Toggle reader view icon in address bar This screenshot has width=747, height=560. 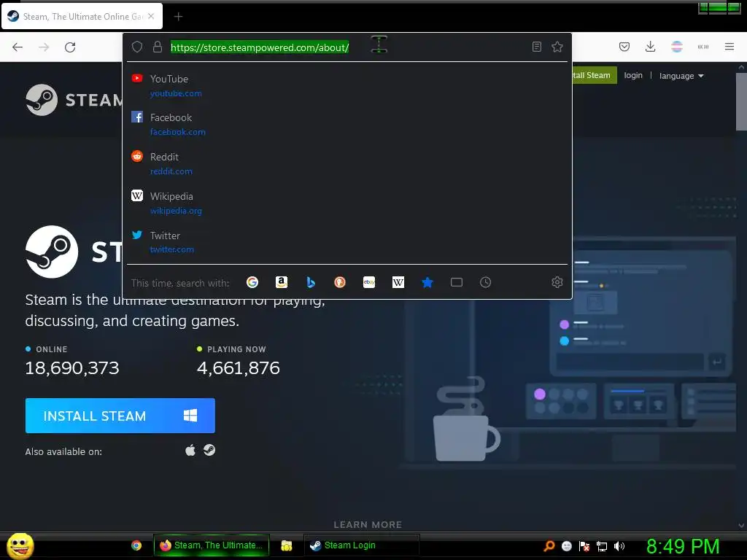click(536, 47)
